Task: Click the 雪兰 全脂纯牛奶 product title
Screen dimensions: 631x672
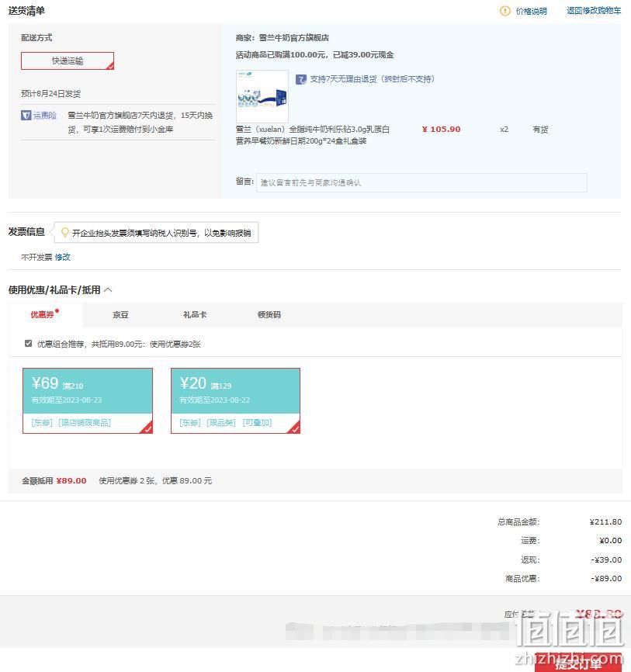Action: tap(313, 135)
